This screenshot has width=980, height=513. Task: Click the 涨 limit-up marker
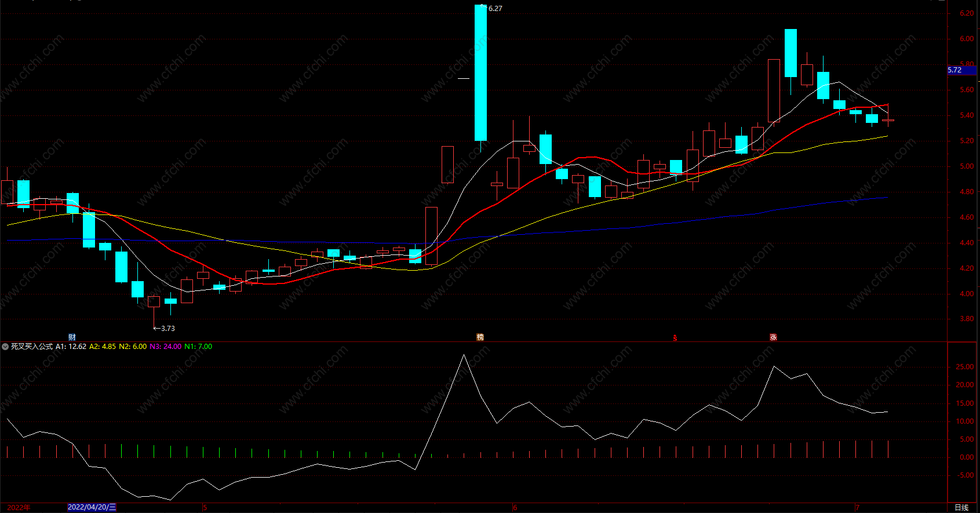pyautogui.click(x=773, y=337)
